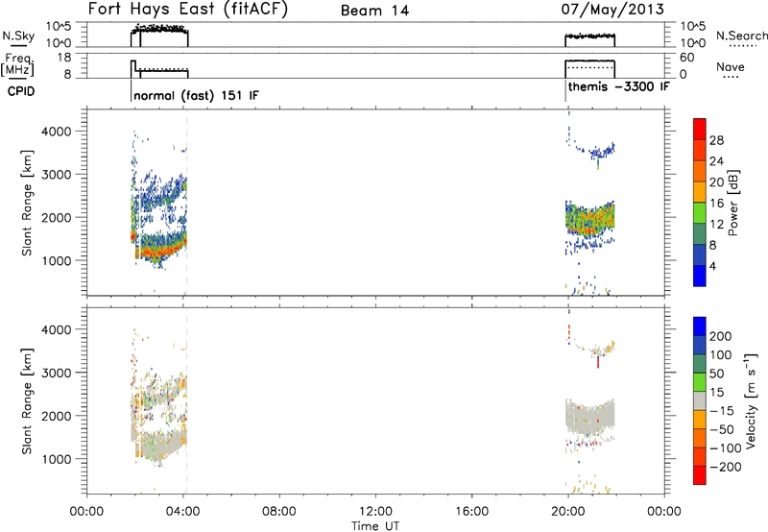Click the red top segment of Power color bar
Screen dimensions: 768x532
pos(700,129)
